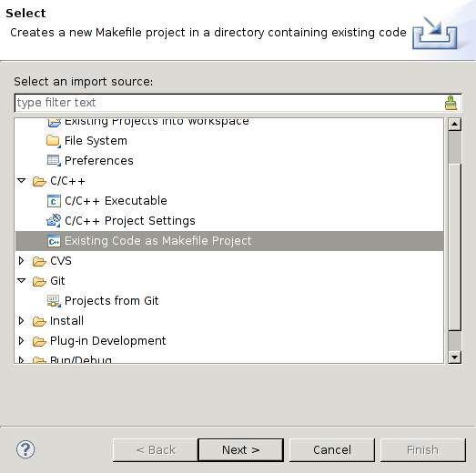Select the Projects from Git icon
Screen dimensions: 476x473
click(54, 301)
